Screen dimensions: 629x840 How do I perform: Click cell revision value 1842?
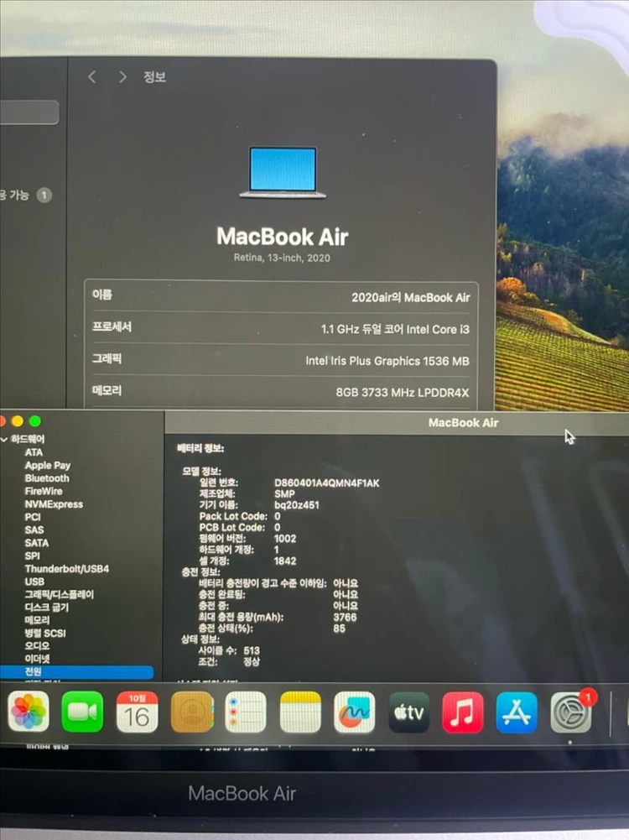click(285, 561)
